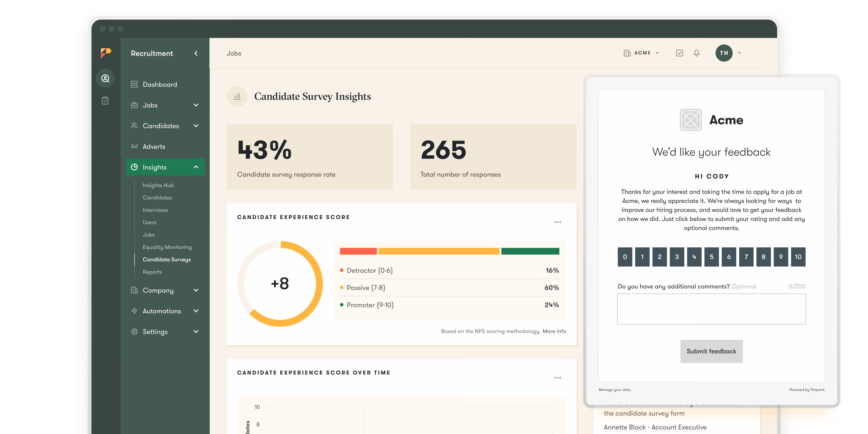
Task: Click the Company building icon in the sidebar
Action: point(134,290)
